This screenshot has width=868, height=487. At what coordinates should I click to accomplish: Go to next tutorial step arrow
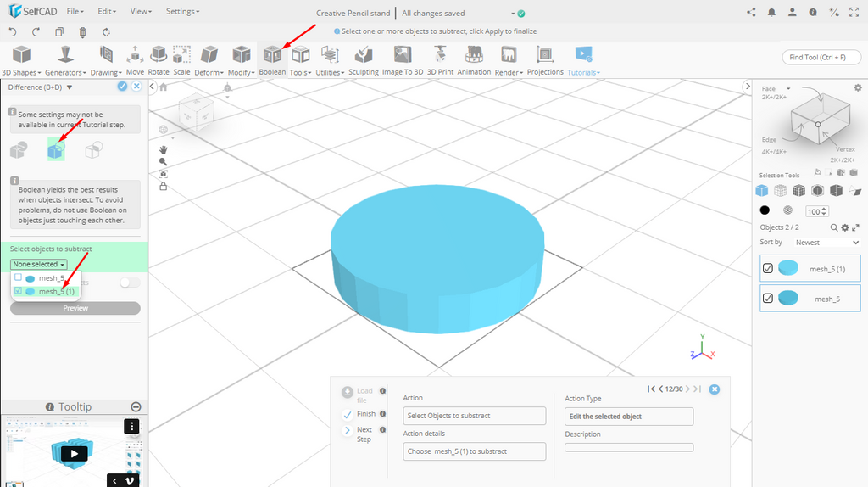[687, 389]
